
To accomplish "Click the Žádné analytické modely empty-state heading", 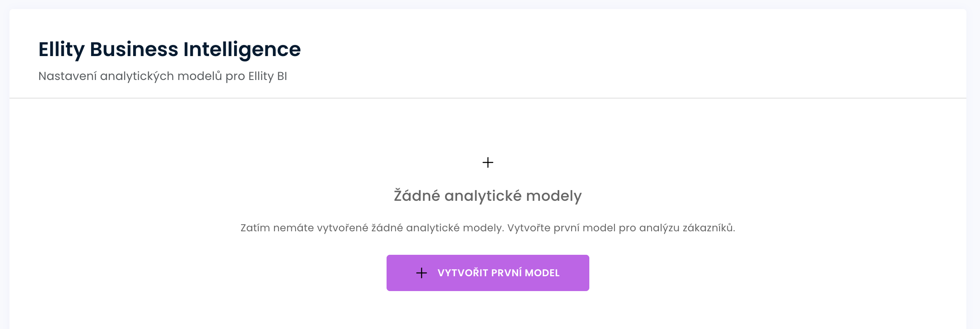I will click(x=488, y=196).
